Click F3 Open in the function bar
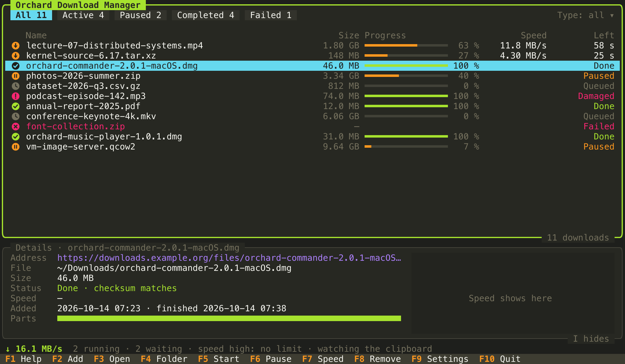 click(x=112, y=359)
